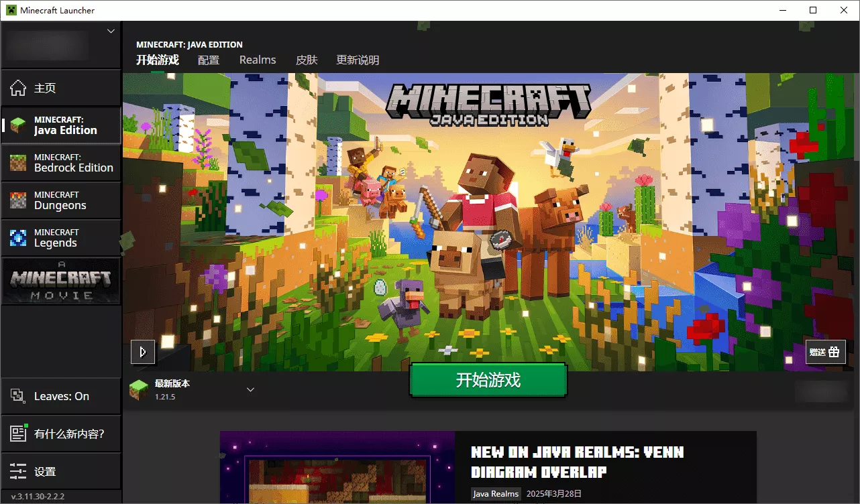
Task: Click the green 开始游戏 play button
Action: point(488,379)
